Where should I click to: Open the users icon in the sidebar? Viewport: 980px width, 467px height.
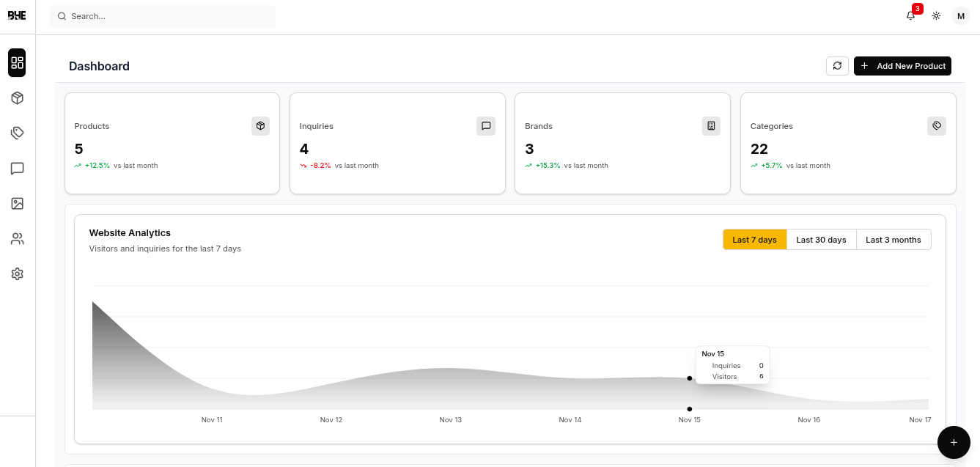(x=17, y=238)
